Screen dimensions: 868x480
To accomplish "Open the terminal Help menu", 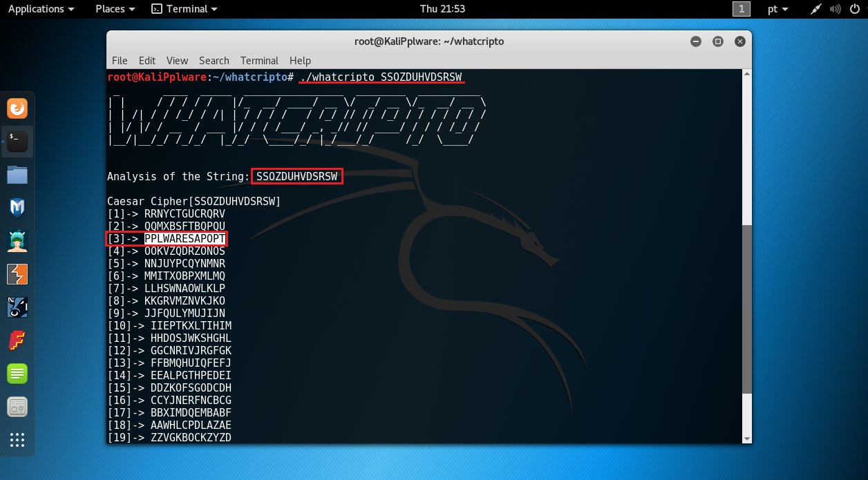I will pyautogui.click(x=300, y=61).
